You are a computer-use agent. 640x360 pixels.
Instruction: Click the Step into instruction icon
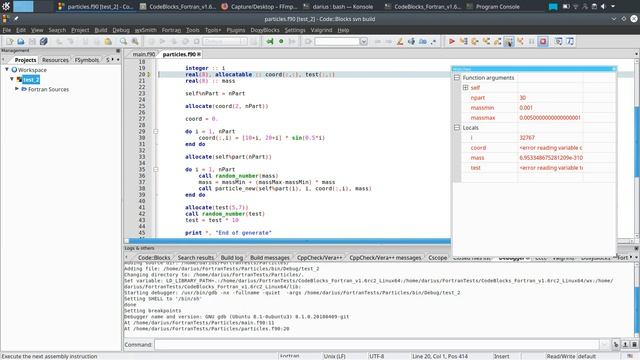point(520,41)
